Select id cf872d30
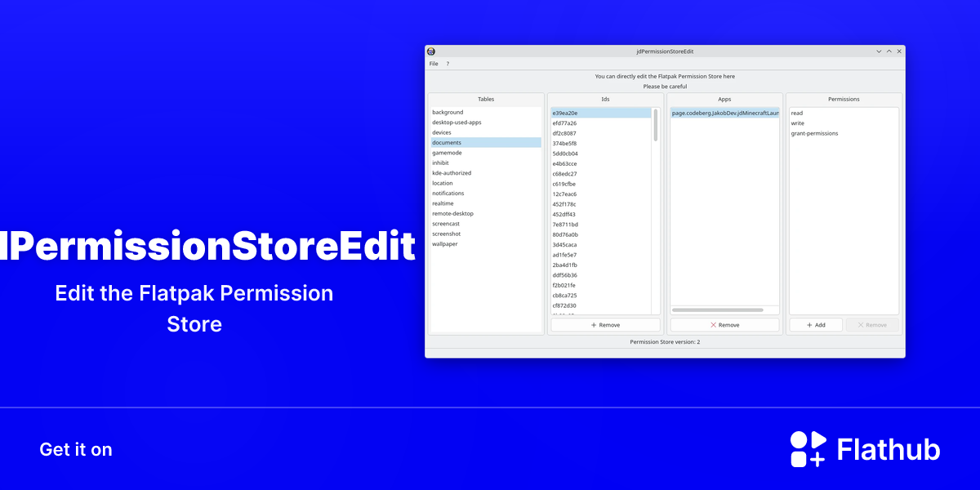The height and width of the screenshot is (490, 980). click(x=601, y=305)
